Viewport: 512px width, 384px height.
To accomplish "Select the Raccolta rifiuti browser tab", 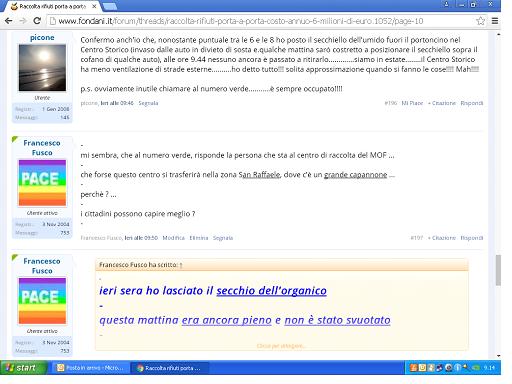I will [53, 6].
